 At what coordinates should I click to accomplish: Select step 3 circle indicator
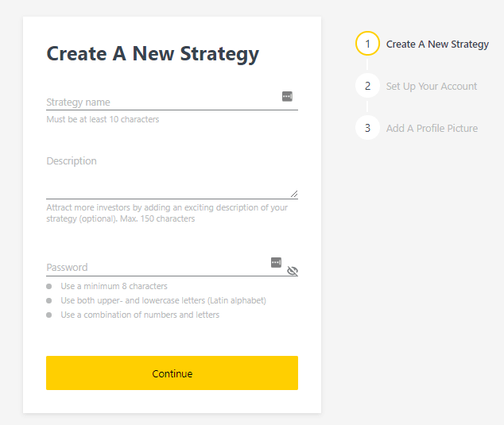click(x=367, y=128)
